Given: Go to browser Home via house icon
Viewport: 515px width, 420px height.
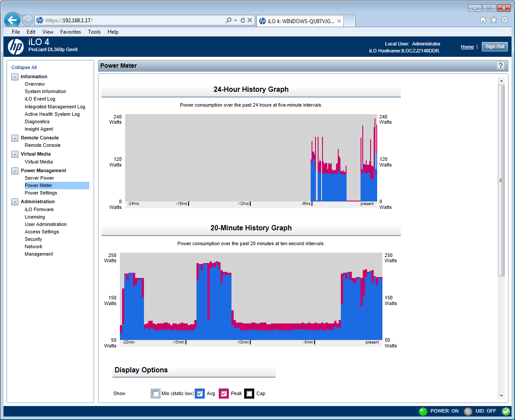Looking at the screenshot, I should click(x=483, y=20).
